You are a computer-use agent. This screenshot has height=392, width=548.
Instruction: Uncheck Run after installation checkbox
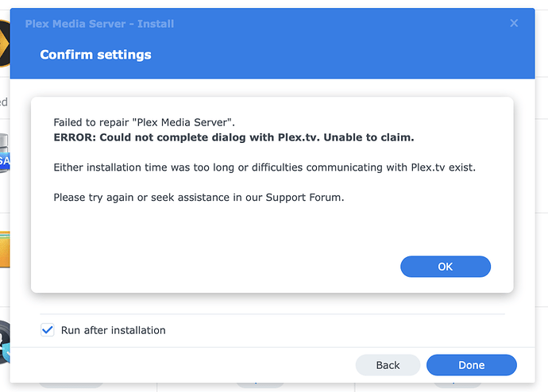coord(48,330)
